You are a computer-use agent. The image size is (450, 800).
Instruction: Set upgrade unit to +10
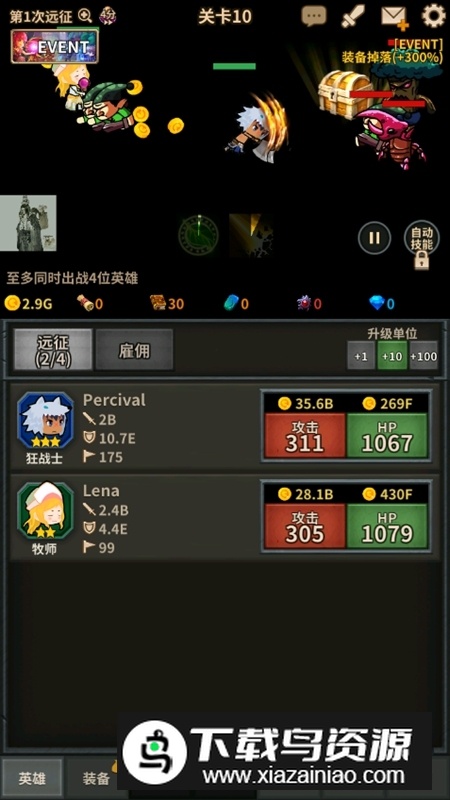[x=392, y=356]
